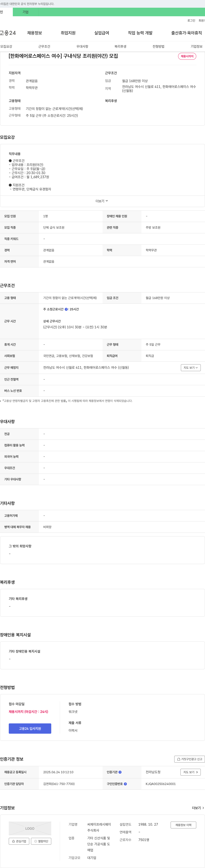Click the 7501명 employee count
205x868 pixels.
(x=144, y=840)
